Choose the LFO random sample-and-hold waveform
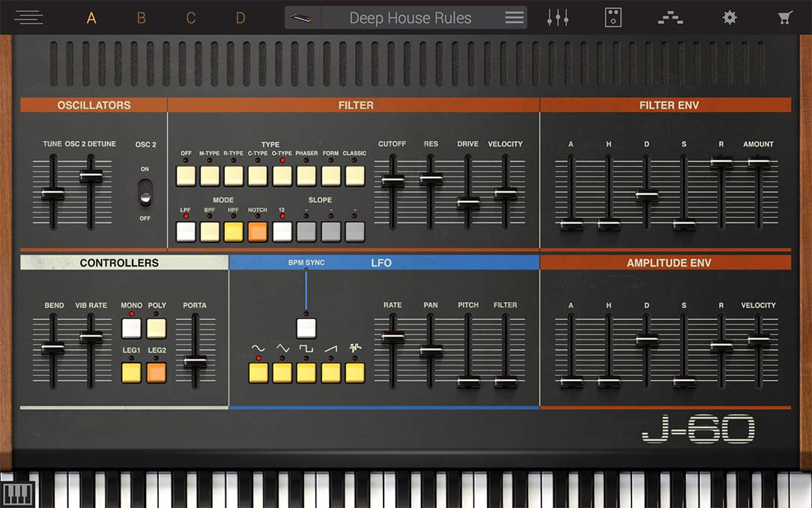The width and height of the screenshot is (812, 508). [x=354, y=372]
